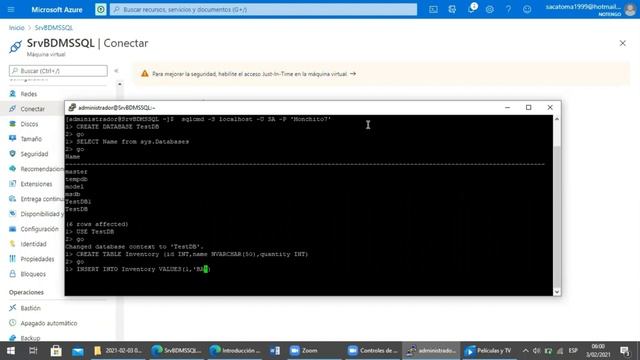Click the sidebar scroll up arrow
The image size is (640, 360).
(x=120, y=84)
